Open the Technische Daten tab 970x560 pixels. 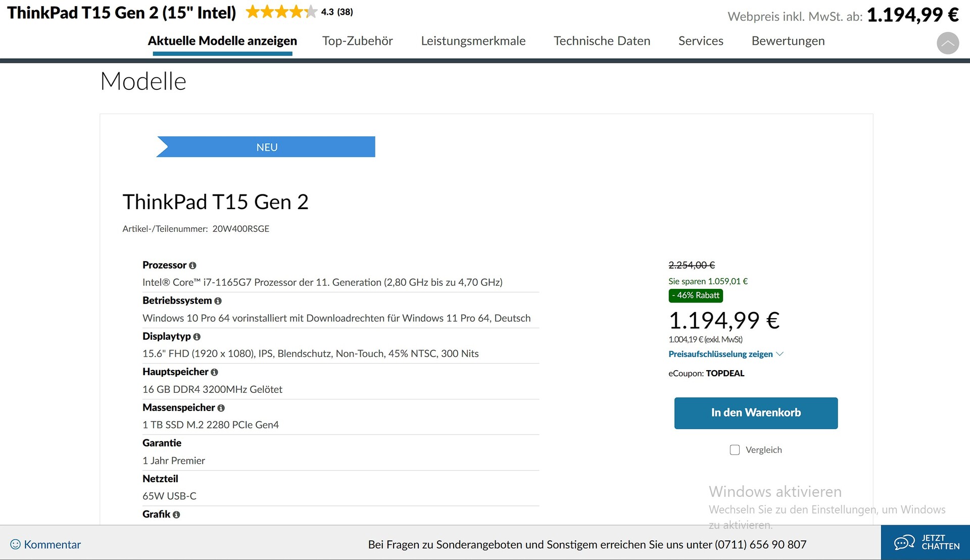[x=602, y=41]
